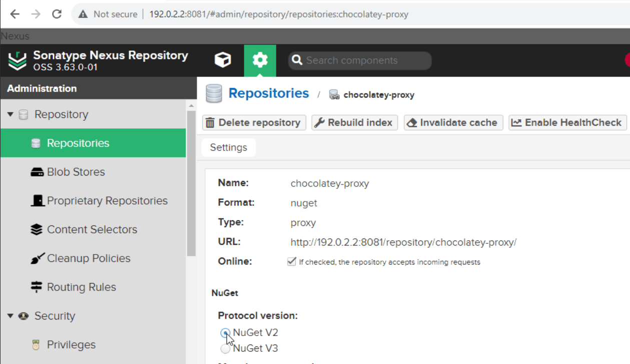
Task: Select NuGet V3 protocol version
Action: click(x=225, y=348)
